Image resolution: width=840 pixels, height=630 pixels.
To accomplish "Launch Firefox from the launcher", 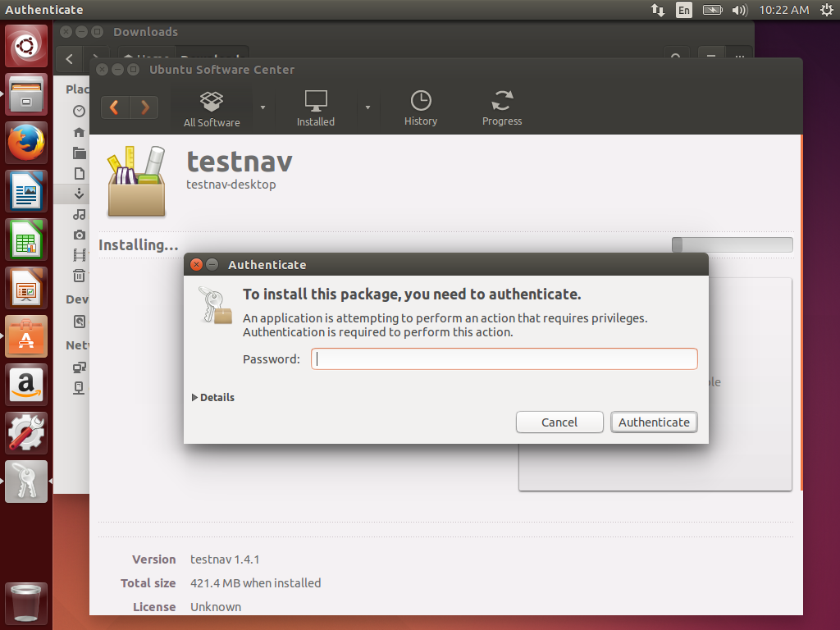I will coord(27,144).
